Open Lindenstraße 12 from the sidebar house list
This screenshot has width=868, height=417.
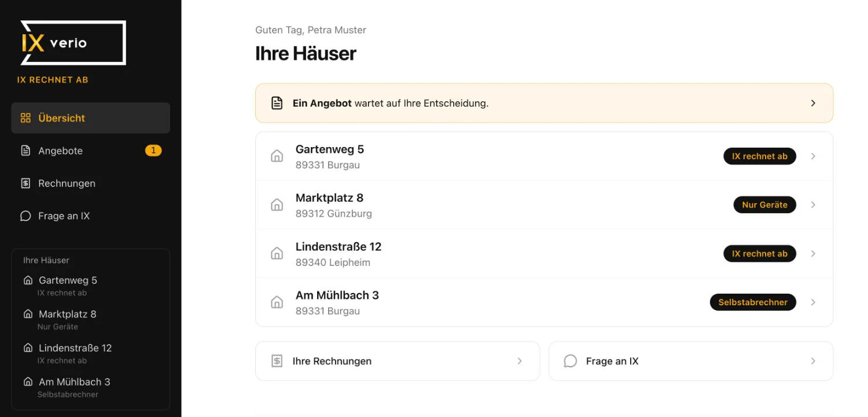point(91,353)
